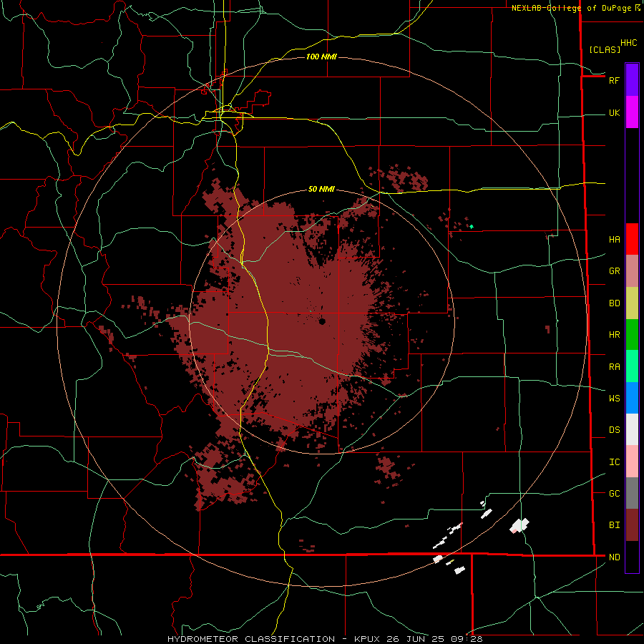Click the black radar site dot at center
This screenshot has height=644, width=644.
point(322,321)
